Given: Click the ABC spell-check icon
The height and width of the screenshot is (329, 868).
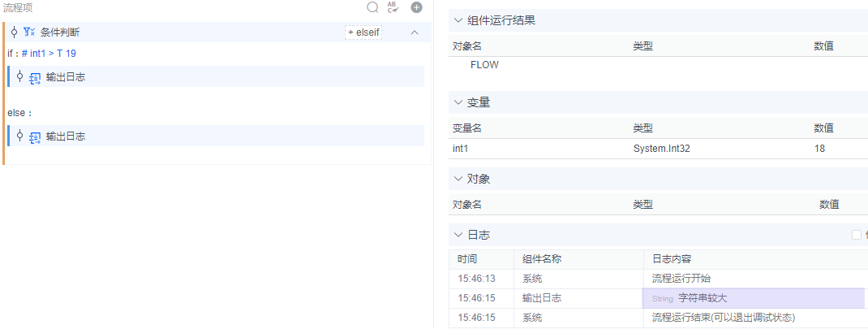Looking at the screenshot, I should (393, 7).
